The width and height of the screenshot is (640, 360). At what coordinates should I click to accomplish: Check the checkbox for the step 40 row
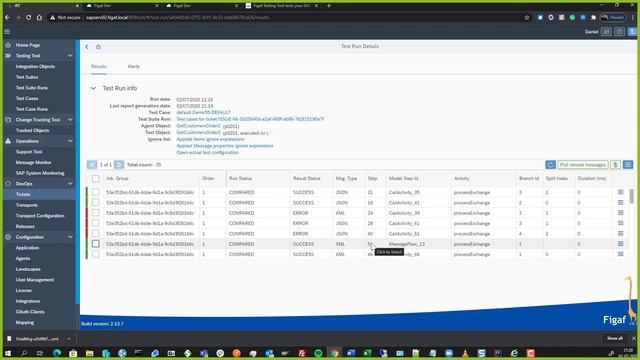click(x=96, y=233)
